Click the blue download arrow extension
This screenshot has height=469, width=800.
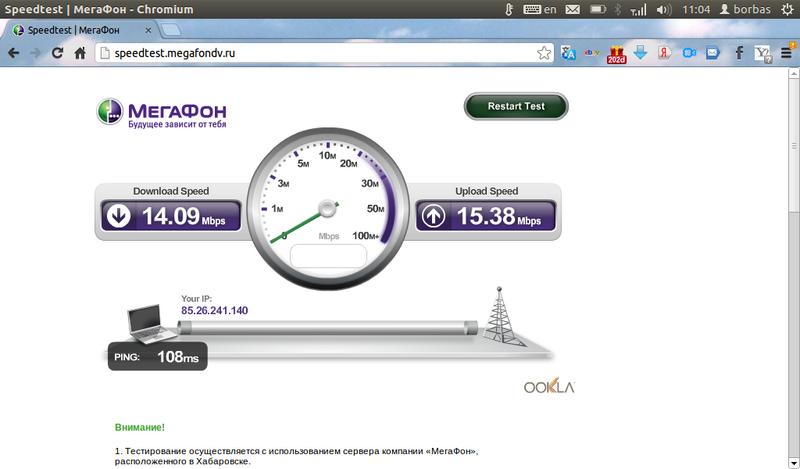tap(640, 53)
